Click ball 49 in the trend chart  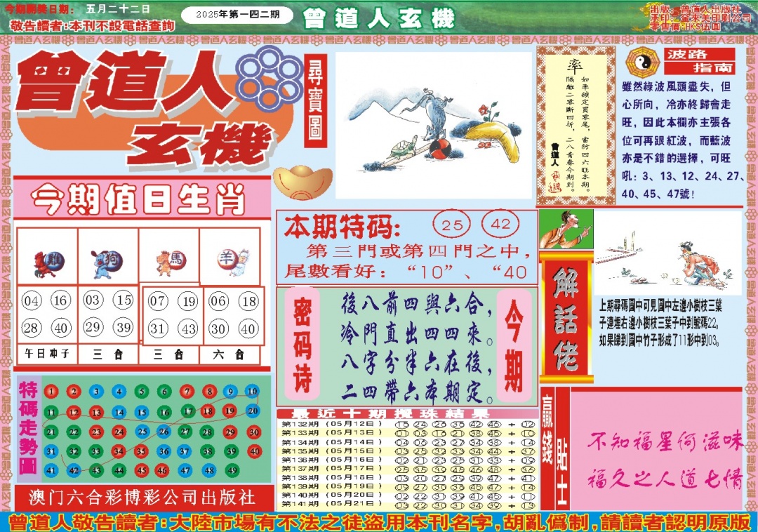tap(231, 470)
